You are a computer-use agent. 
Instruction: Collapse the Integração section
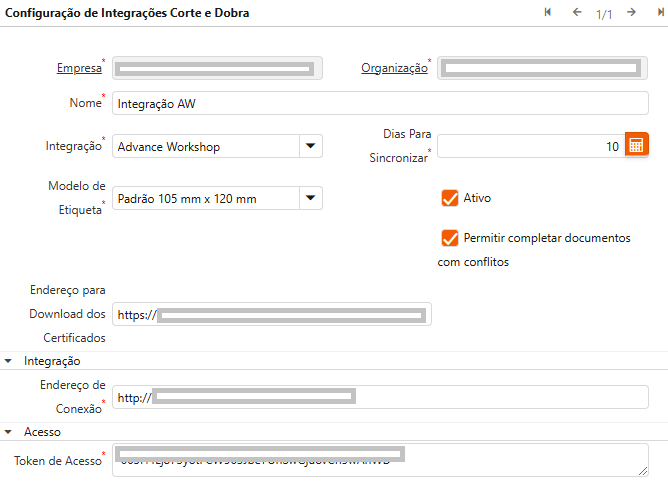pos(10,360)
